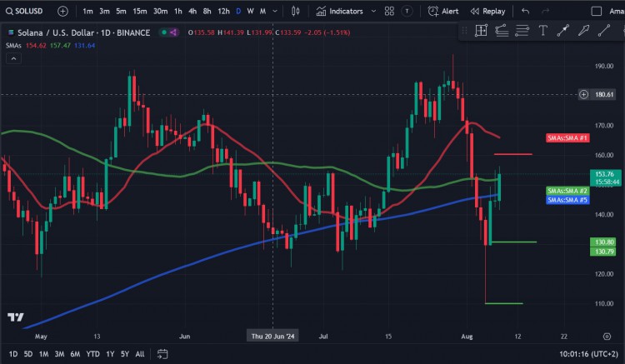Screen dimensions: 625x364
Task: Select the 1h timeframe
Action: (x=178, y=11)
